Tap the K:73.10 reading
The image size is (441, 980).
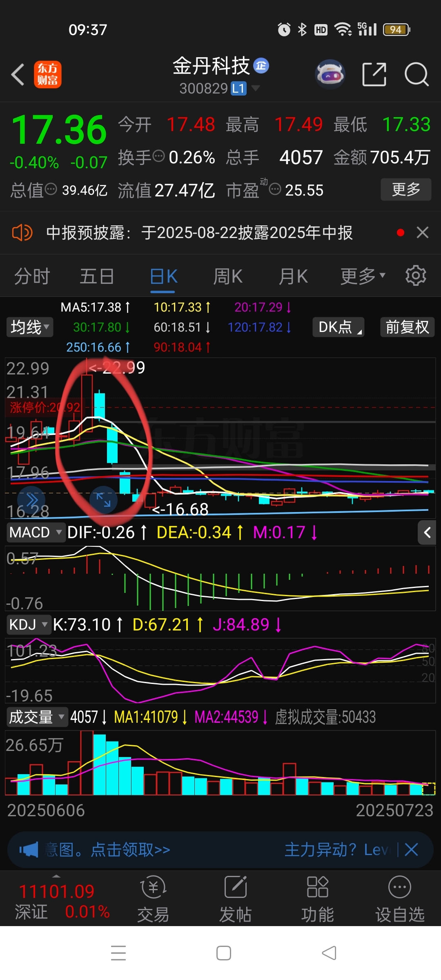pos(88,625)
